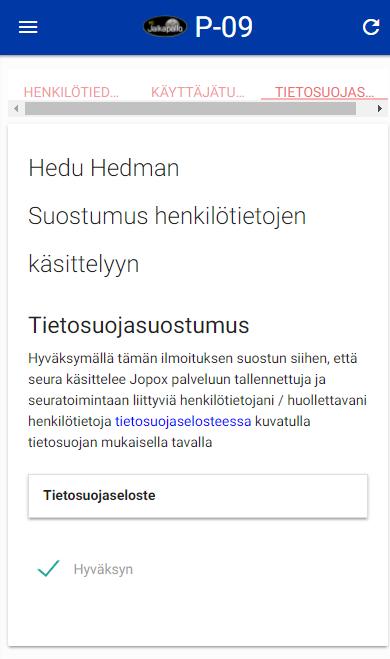This screenshot has height=659, width=390.
Task: Click the P-09 team title
Action: [x=224, y=27]
